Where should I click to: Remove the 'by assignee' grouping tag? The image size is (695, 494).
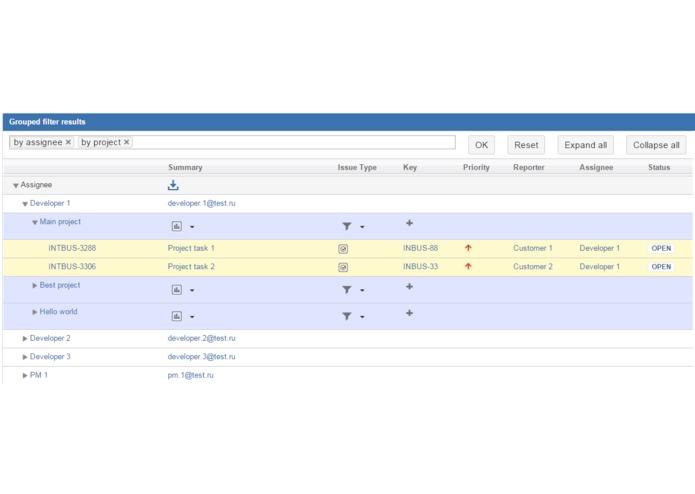click(68, 142)
